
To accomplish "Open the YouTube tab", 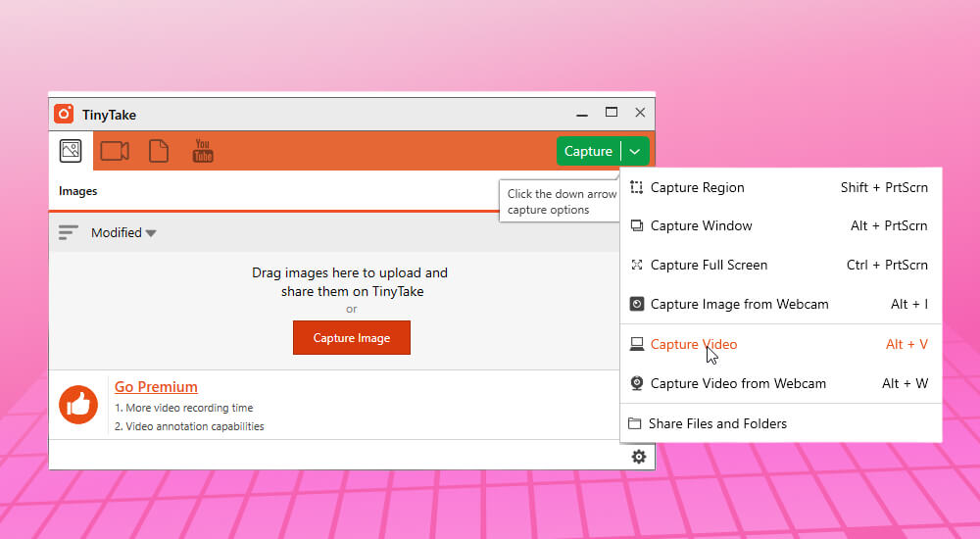I will (x=203, y=151).
